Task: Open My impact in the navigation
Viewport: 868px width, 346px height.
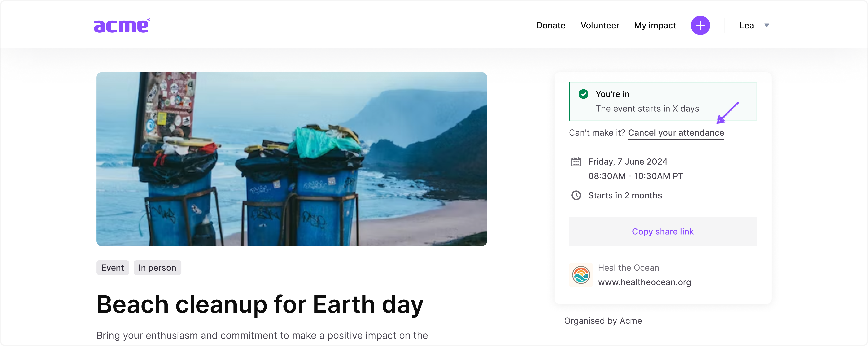Action: [655, 26]
